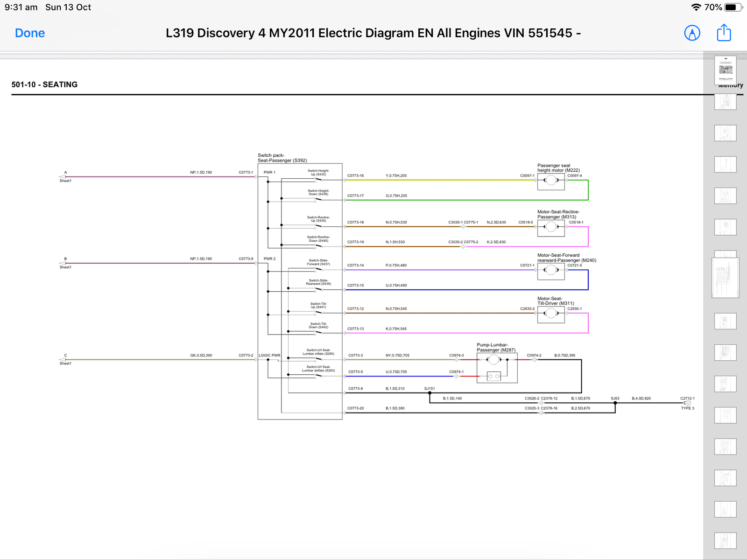Tap the Pump-Lumbar-Passenger (M287) label
This screenshot has width=747, height=560.
pyautogui.click(x=496, y=347)
